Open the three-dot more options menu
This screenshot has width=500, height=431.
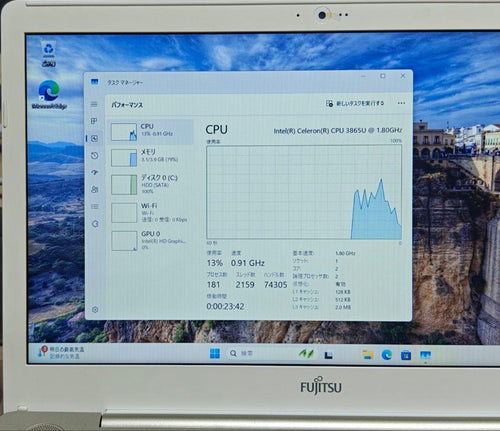pos(401,103)
